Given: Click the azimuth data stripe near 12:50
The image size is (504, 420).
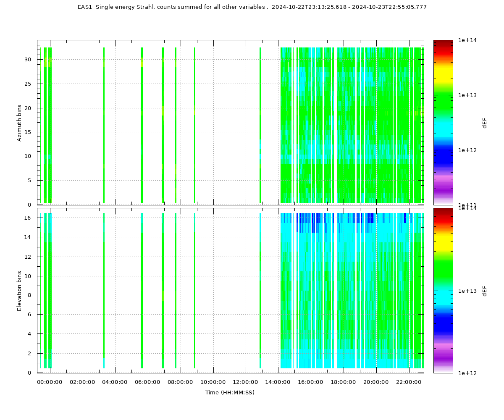Looking at the screenshot, I should (260, 125).
